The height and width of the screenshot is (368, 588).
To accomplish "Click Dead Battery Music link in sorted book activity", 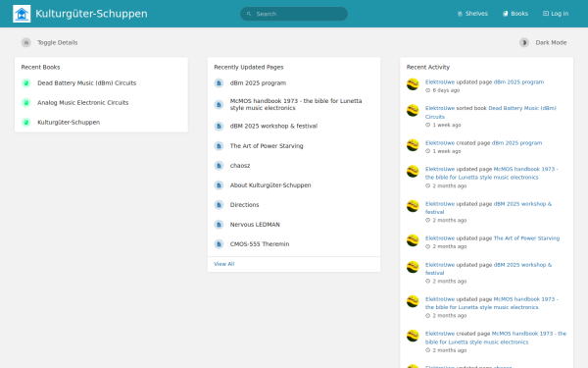I will (491, 112).
